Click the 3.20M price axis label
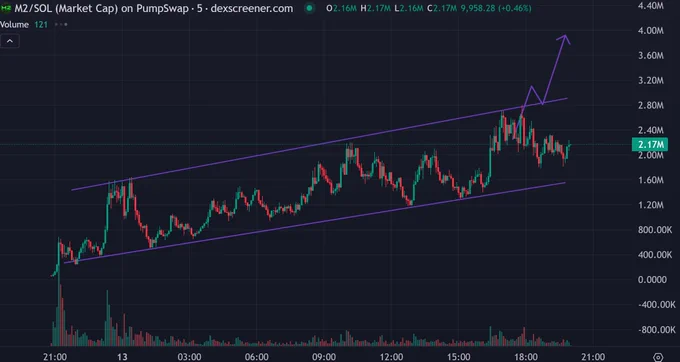The height and width of the screenshot is (362, 680). (x=651, y=81)
